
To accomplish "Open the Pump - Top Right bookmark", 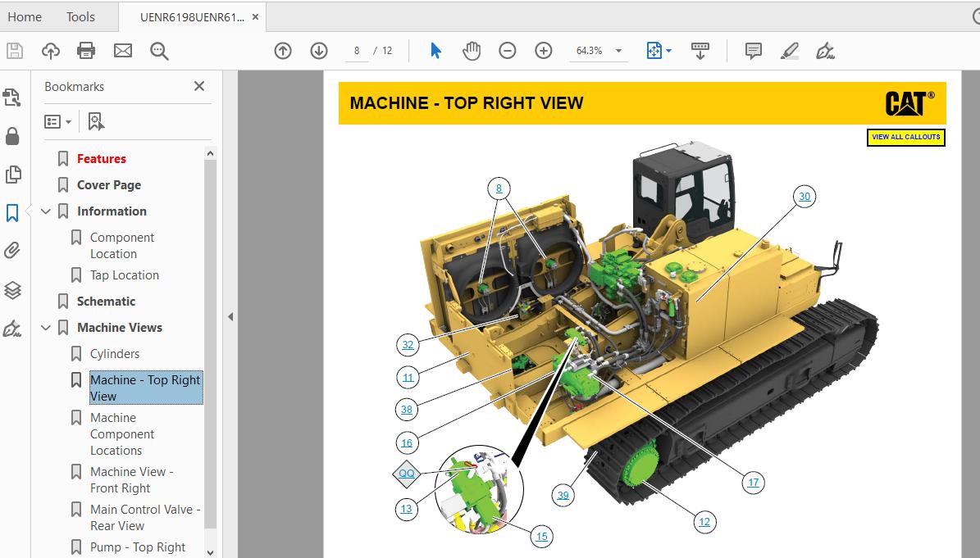I will click(138, 547).
